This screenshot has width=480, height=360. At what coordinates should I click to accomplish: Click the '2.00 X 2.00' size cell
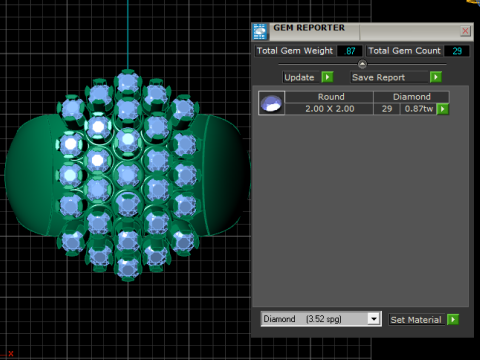click(x=329, y=109)
